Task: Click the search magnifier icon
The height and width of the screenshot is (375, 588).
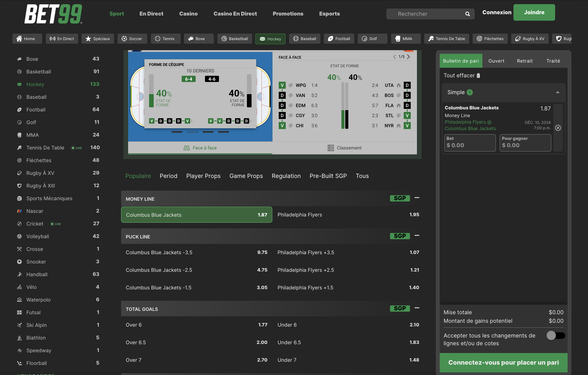Action: coord(467,14)
